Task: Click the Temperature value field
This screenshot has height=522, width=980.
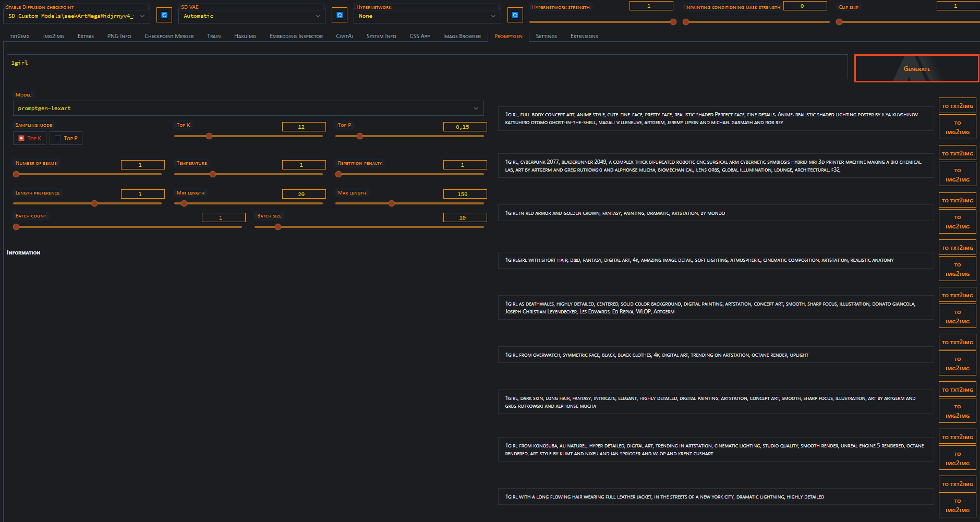Action: click(304, 165)
